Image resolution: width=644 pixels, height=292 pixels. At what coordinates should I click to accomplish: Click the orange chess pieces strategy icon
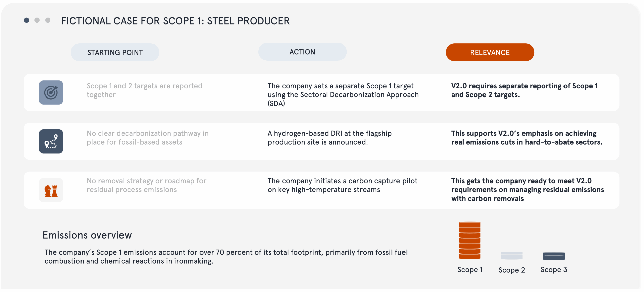point(51,190)
